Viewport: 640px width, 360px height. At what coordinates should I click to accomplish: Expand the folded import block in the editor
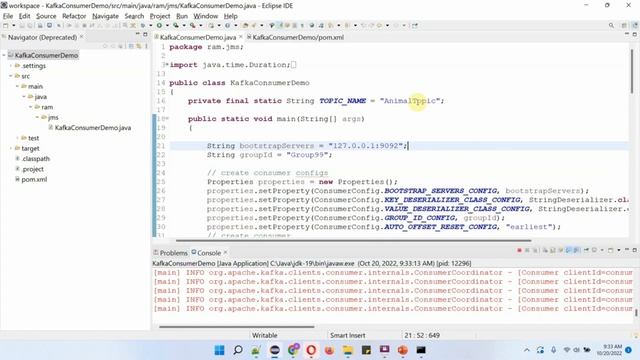point(167,64)
